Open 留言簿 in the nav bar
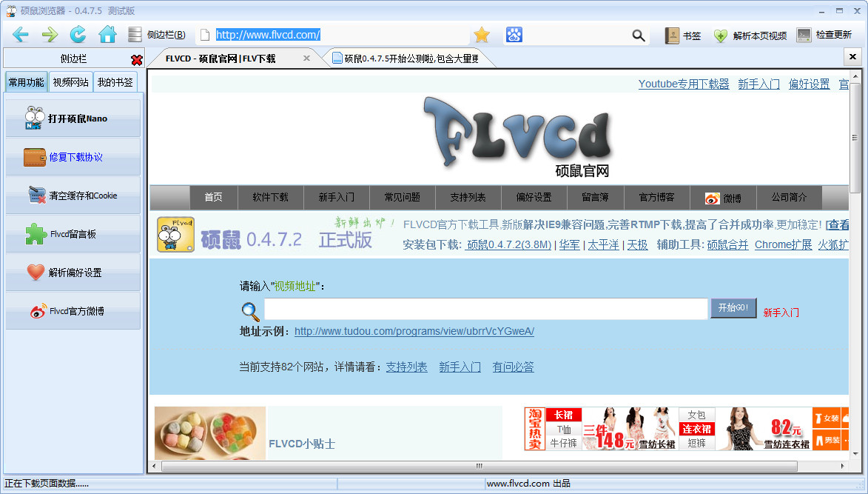 (595, 197)
